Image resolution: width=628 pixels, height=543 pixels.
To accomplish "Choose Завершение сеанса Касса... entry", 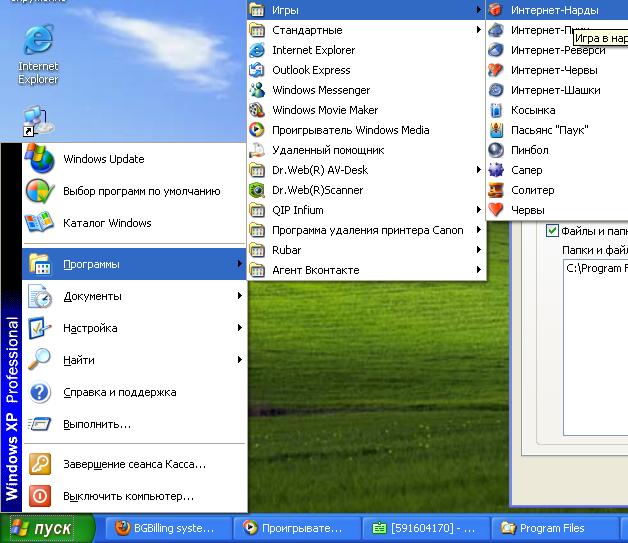I will [x=134, y=464].
